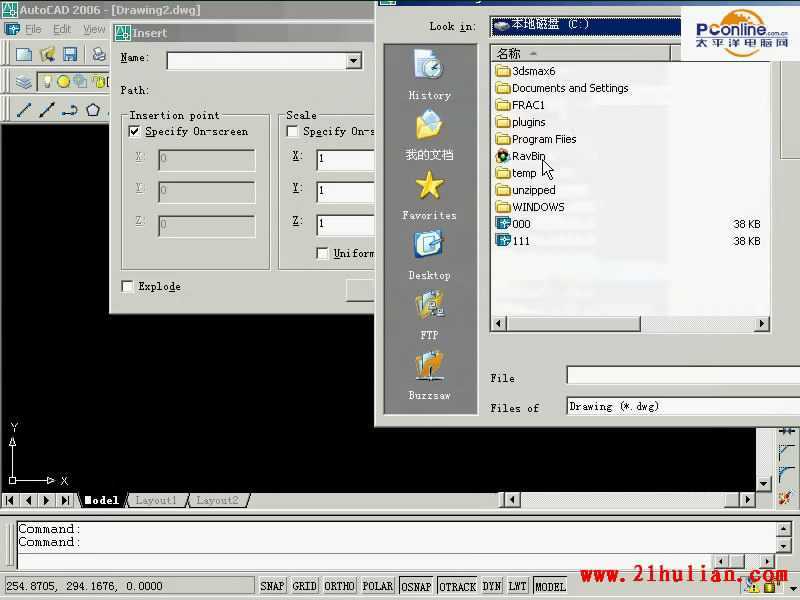Viewport: 800px width, 600px height.
Task: Click the File name input field
Action: 683,376
